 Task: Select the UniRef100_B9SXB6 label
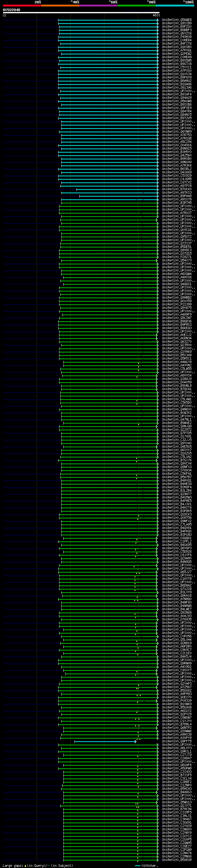click(177, 104)
